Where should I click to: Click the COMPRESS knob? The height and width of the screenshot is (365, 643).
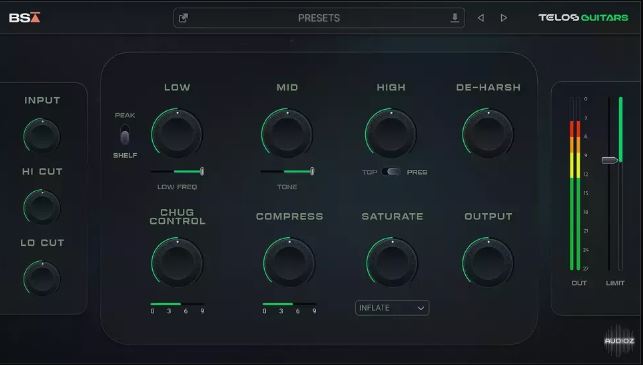pos(289,262)
